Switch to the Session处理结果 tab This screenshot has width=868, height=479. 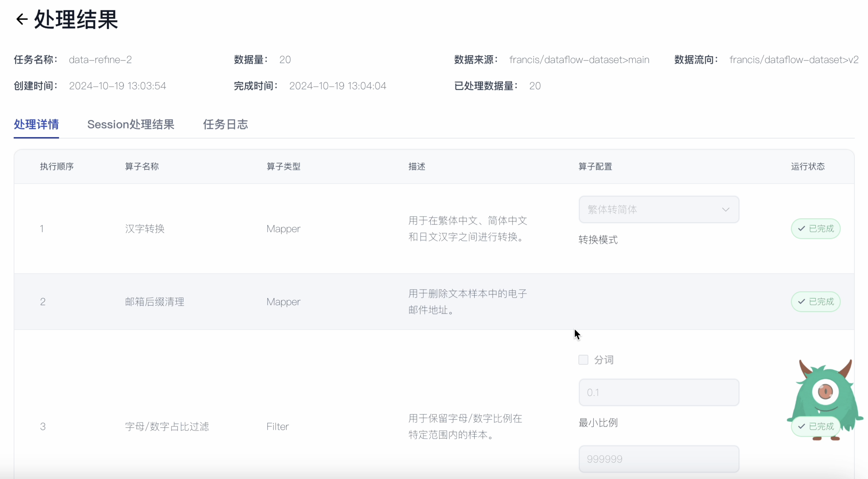(x=131, y=124)
